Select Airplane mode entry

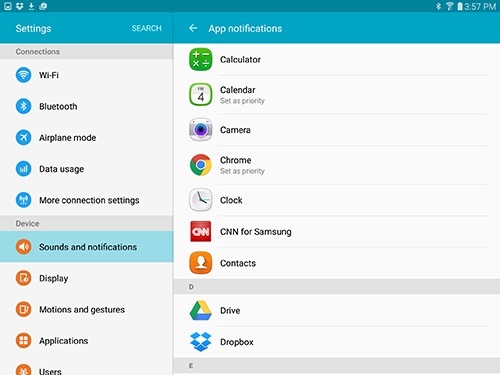coord(87,138)
